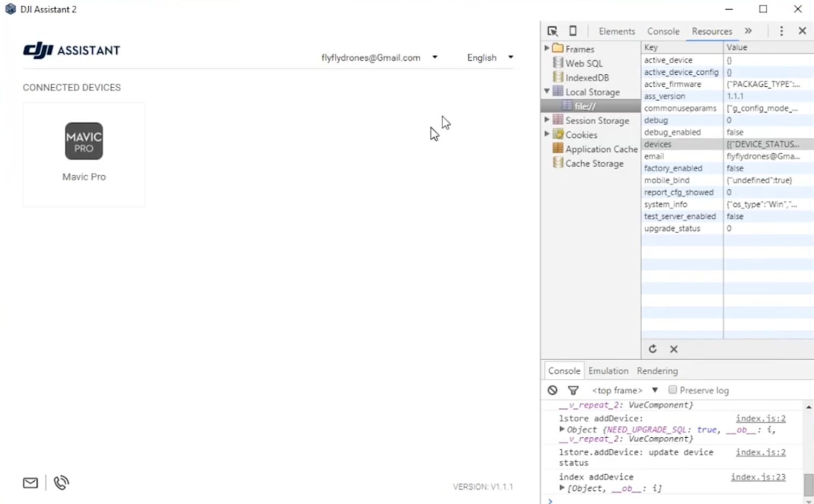Expand the Frames tree node

(546, 48)
